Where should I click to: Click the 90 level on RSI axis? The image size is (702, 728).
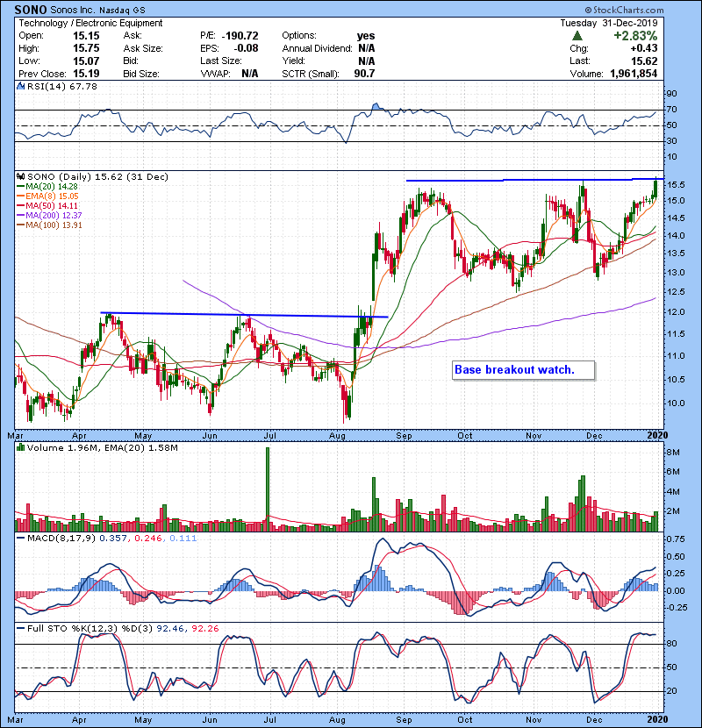pos(672,94)
